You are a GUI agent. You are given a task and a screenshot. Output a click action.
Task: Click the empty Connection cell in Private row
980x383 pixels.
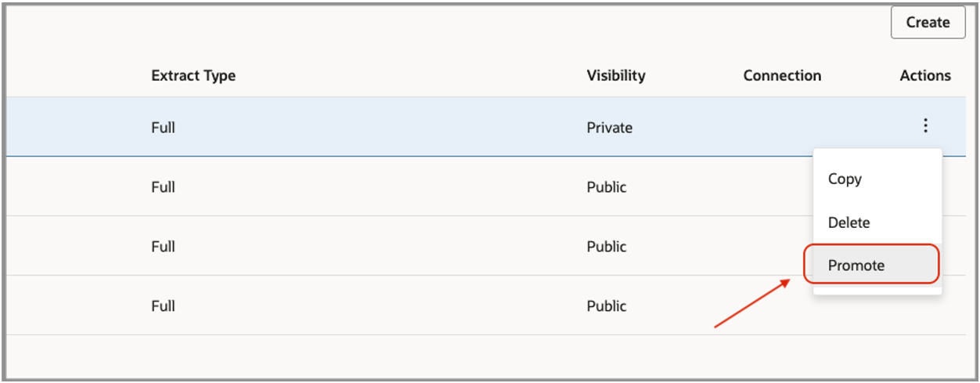[x=782, y=127]
